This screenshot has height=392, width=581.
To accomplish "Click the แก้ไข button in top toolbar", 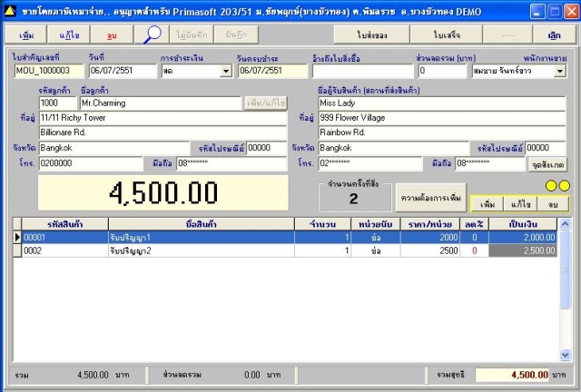I will point(69,35).
